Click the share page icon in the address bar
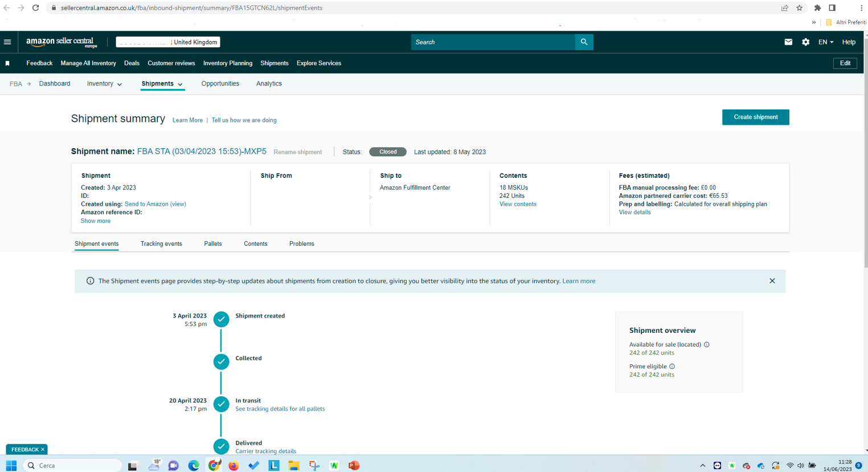Image resolution: width=868 pixels, height=472 pixels. pyautogui.click(x=785, y=8)
